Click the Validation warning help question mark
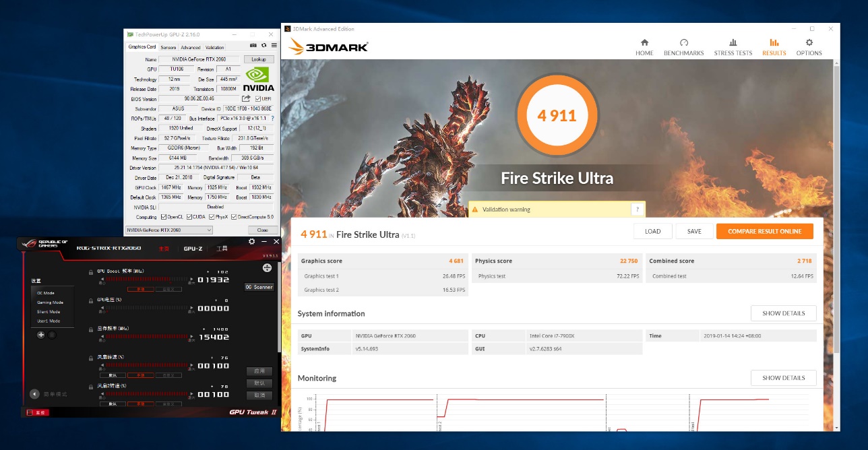Image resolution: width=868 pixels, height=450 pixels. click(638, 209)
